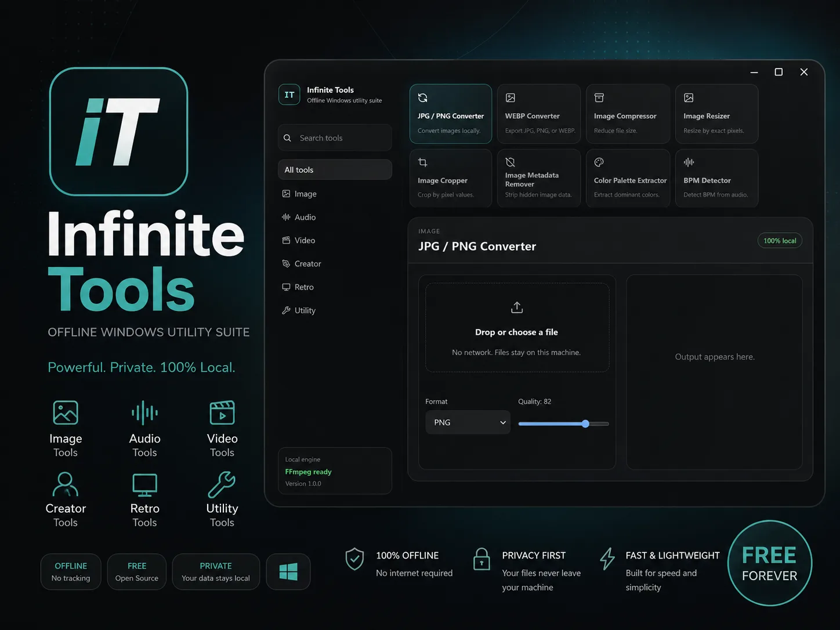Screen dimensions: 840x630
Task: Click the Utility Tools wrench promo icon
Action: tap(222, 484)
